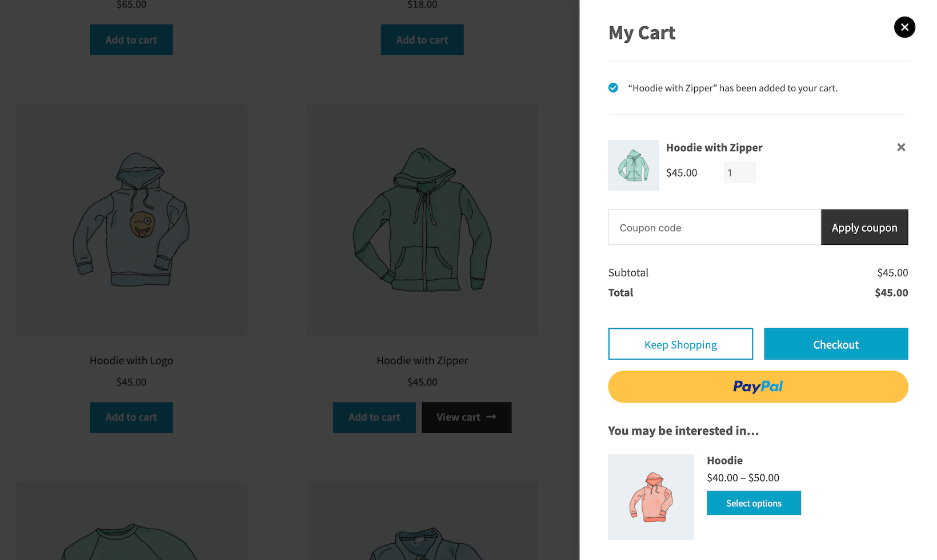Click the Hoodie with Logo product image

pyautogui.click(x=131, y=219)
